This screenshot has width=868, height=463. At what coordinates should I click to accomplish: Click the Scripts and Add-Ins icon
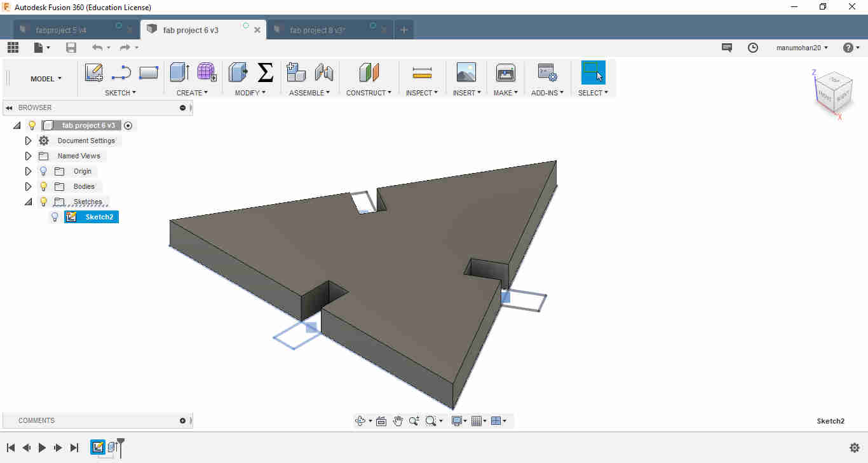tap(547, 73)
